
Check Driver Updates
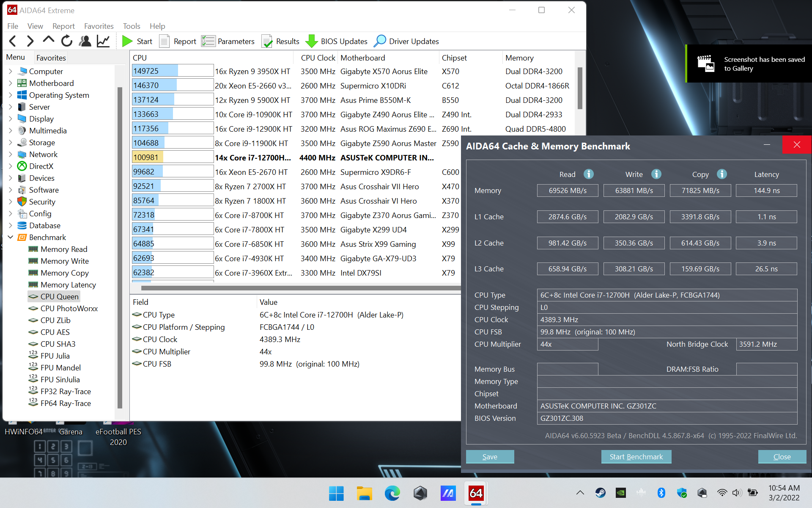[x=406, y=41]
